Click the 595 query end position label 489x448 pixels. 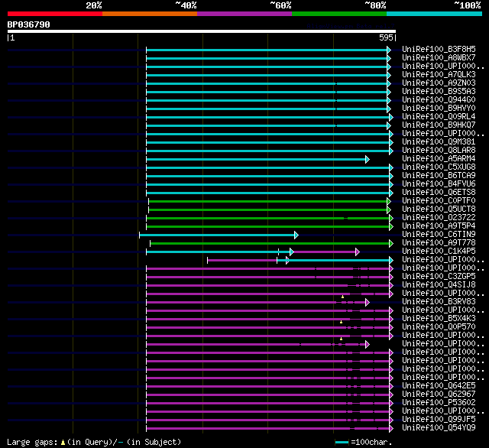(386, 37)
